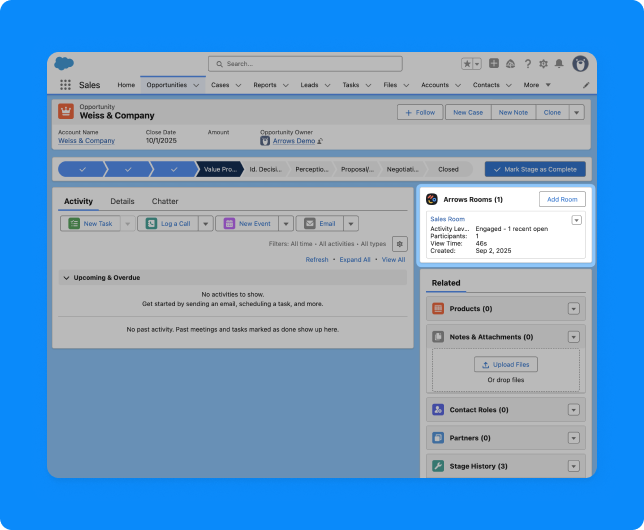Open more record actions dropdown
Image resolution: width=644 pixels, height=530 pixels.
(x=577, y=112)
